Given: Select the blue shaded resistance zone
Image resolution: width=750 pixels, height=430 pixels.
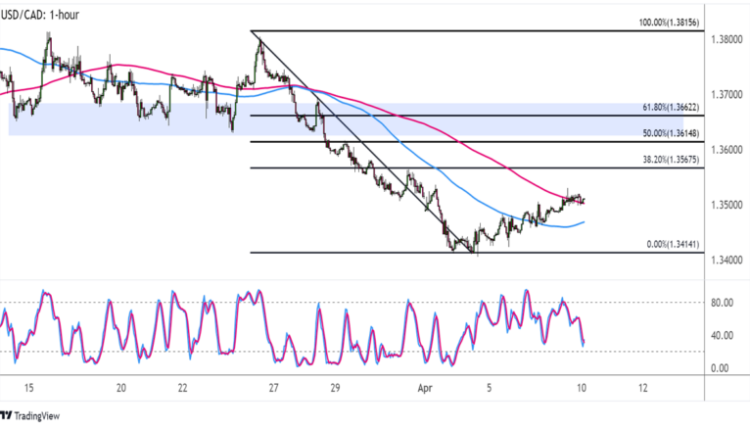Looking at the screenshot, I should [120, 118].
